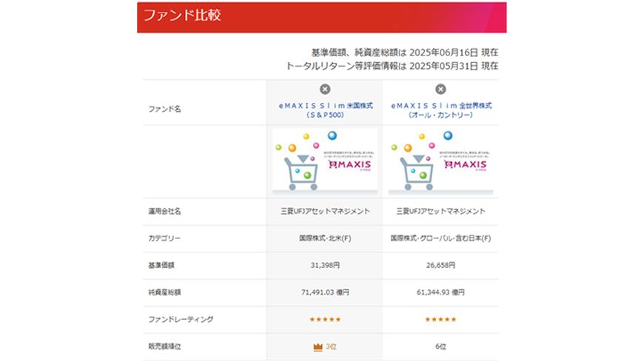The height and width of the screenshot is (362, 644).
Task: Click the S&P500 fund eMAXIS cart image
Action: coord(325,161)
